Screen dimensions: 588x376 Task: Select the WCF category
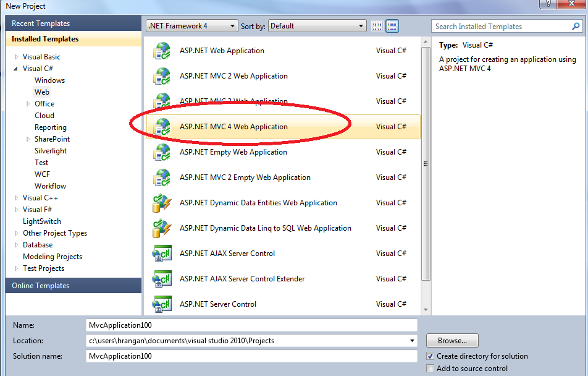tap(42, 174)
